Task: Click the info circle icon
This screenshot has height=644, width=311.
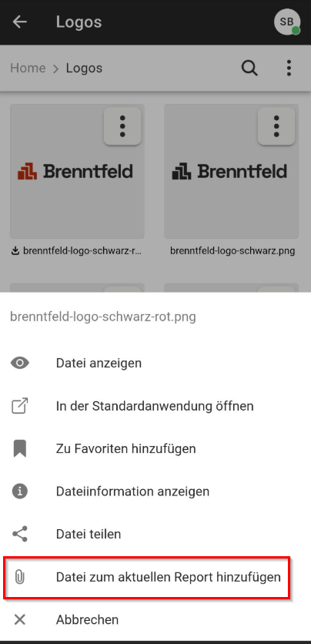Action: click(20, 491)
